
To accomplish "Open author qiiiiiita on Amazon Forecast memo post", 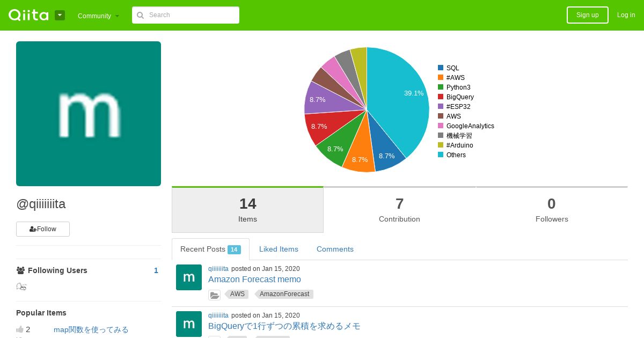I will [218, 269].
